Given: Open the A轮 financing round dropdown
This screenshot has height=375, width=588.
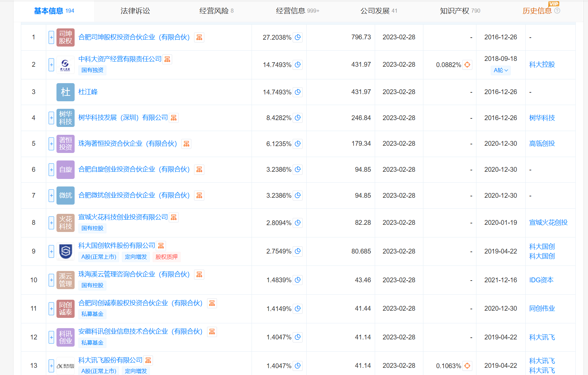Looking at the screenshot, I should pyautogui.click(x=501, y=70).
